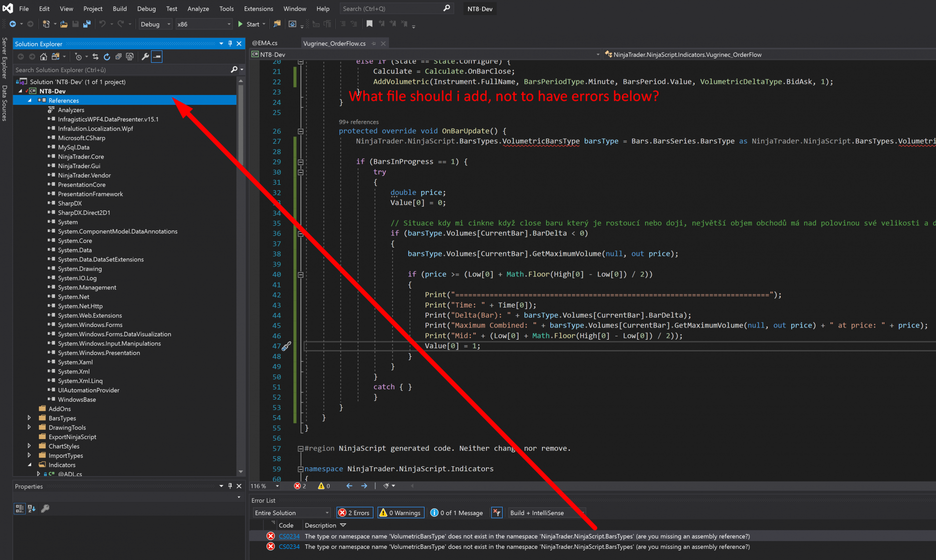Click Collapse All in Solution Explorer

coord(118,57)
